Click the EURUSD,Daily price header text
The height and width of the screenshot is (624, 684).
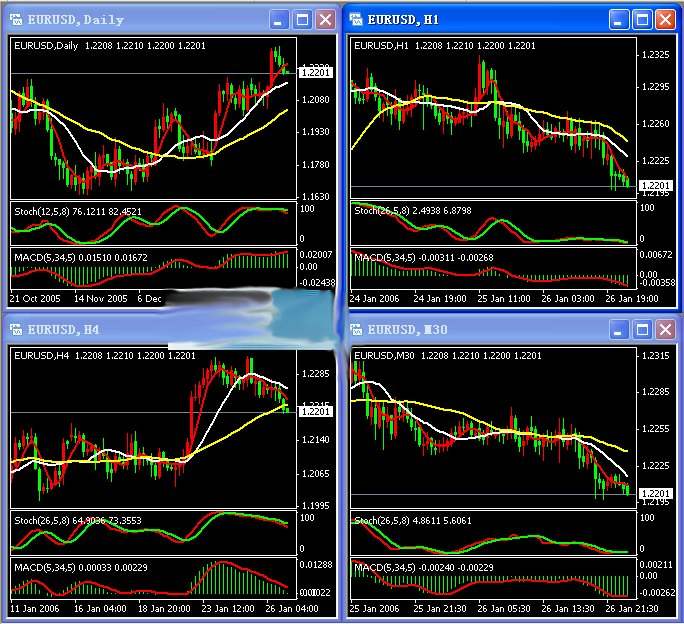(x=109, y=45)
